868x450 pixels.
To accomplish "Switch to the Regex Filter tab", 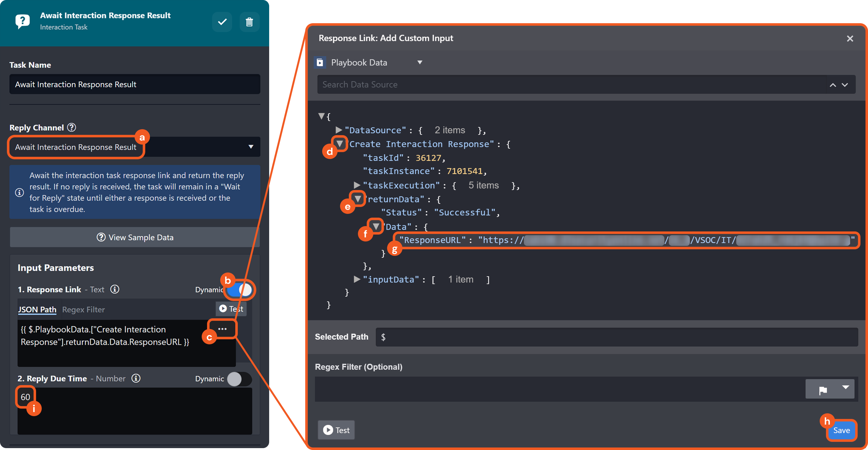I will [x=83, y=310].
